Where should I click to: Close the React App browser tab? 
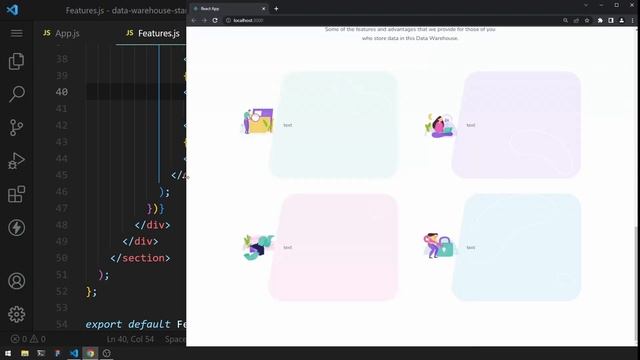[263, 9]
